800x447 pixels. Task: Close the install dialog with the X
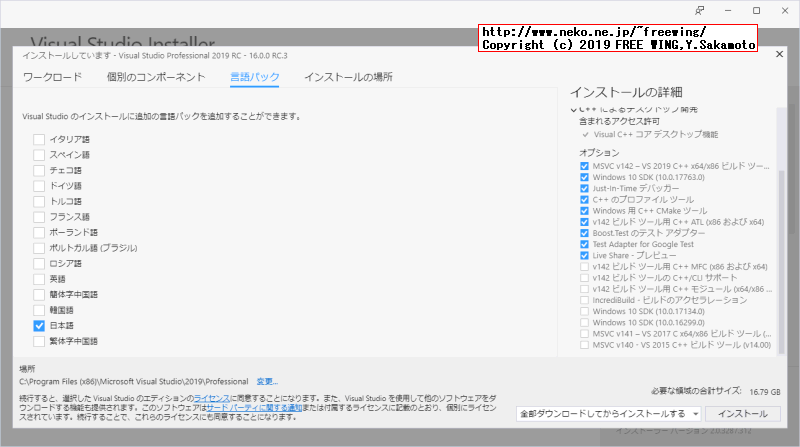point(779,54)
